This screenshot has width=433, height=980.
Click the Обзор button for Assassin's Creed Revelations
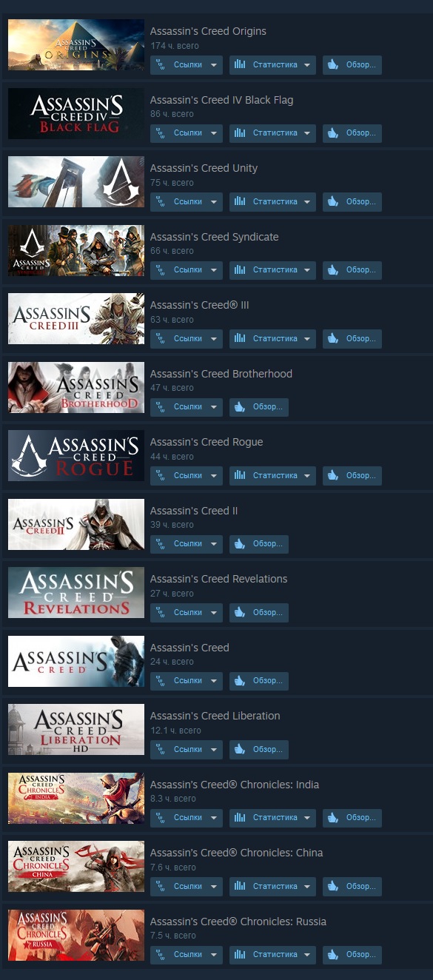pyautogui.click(x=259, y=613)
